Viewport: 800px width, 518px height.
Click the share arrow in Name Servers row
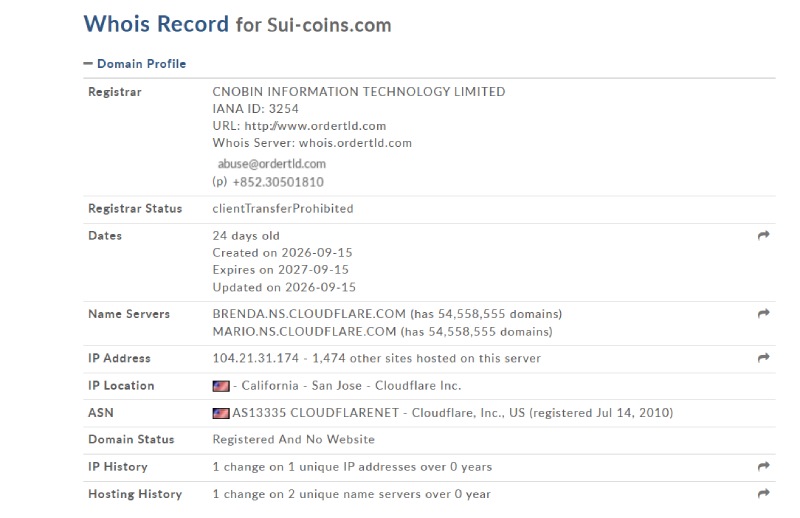tap(763, 313)
